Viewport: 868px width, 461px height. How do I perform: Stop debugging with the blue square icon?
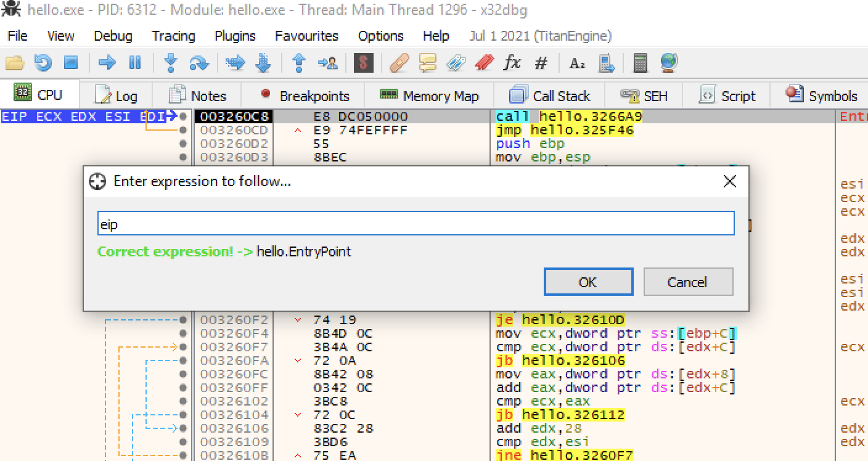pos(71,62)
